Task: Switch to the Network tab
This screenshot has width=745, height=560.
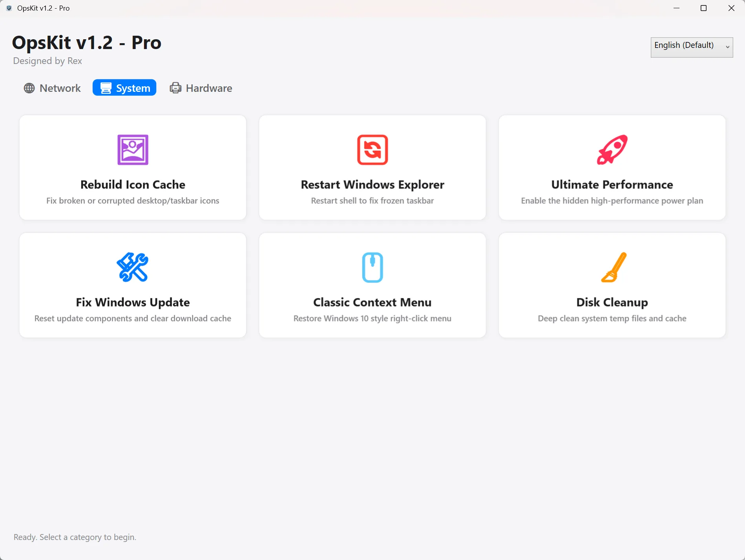Action: coord(52,88)
